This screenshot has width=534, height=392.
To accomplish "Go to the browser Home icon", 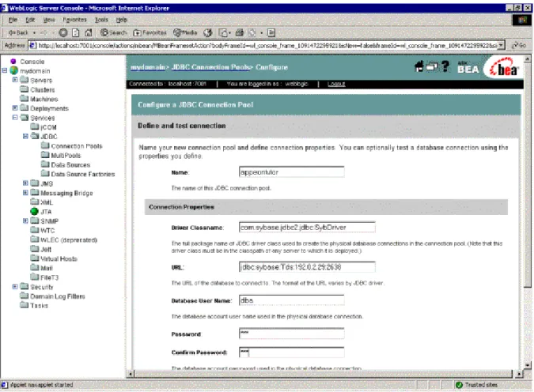I will (x=88, y=32).
